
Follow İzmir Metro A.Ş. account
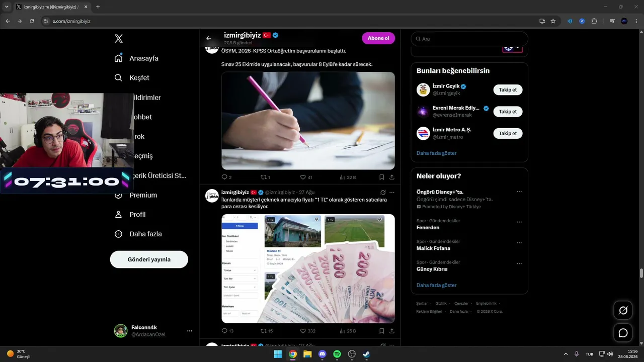(x=508, y=133)
